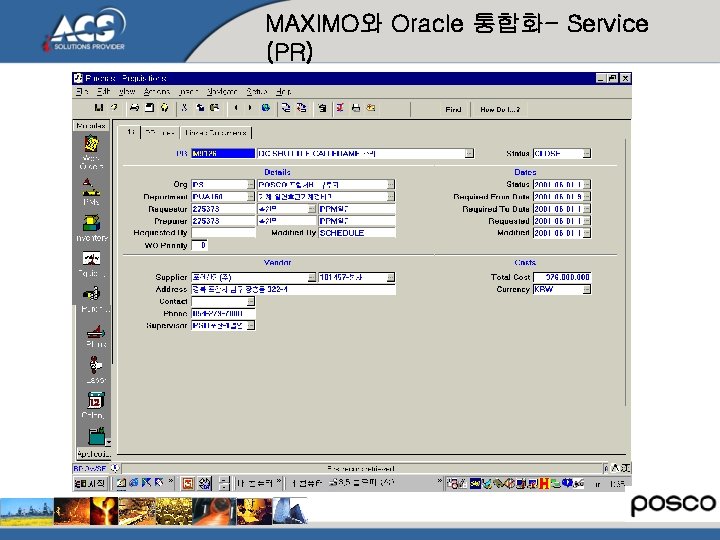Click the PR number field
Image resolution: width=720 pixels, height=540 pixels.
click(223, 153)
